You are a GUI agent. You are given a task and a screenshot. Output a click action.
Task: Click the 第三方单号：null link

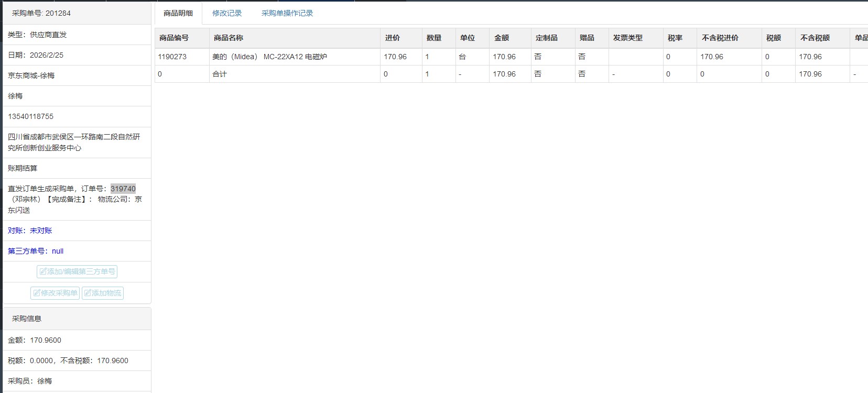[36, 251]
